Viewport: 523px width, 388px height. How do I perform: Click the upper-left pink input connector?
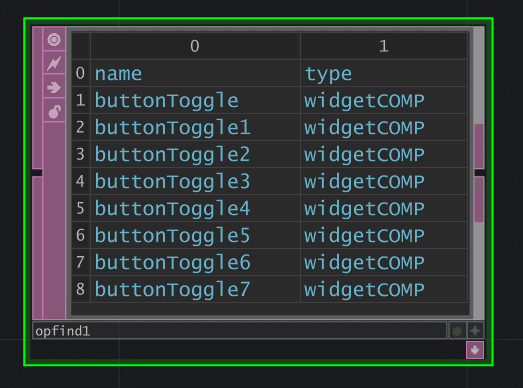click(x=37, y=97)
